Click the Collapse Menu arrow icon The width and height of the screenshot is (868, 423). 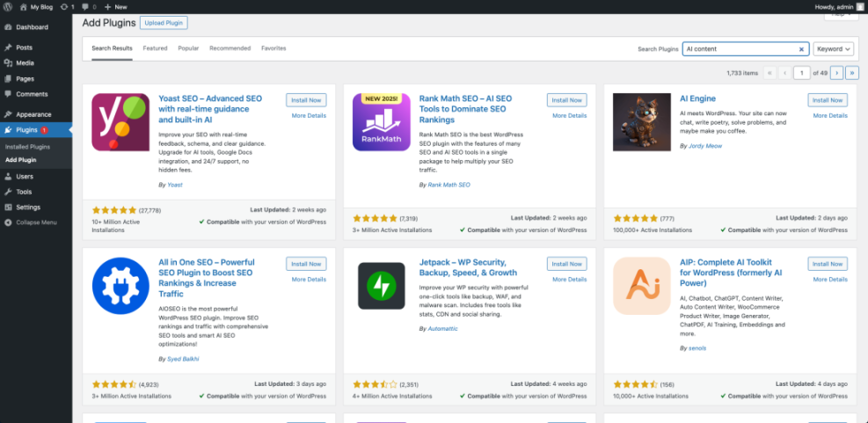[8, 222]
